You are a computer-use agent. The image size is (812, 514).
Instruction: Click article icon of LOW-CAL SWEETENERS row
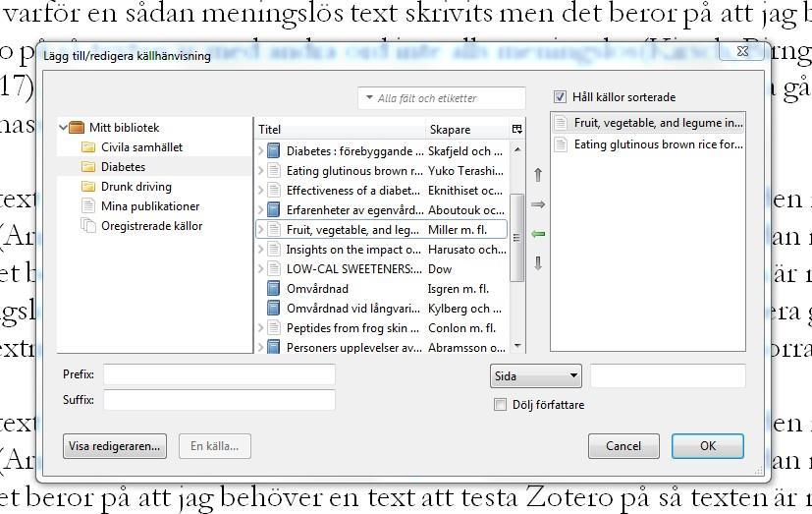[273, 269]
